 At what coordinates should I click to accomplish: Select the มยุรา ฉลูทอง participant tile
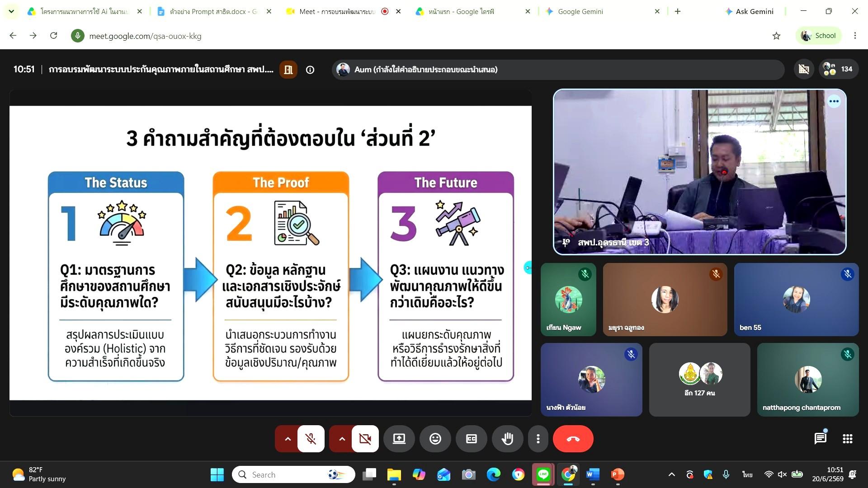coord(665,300)
